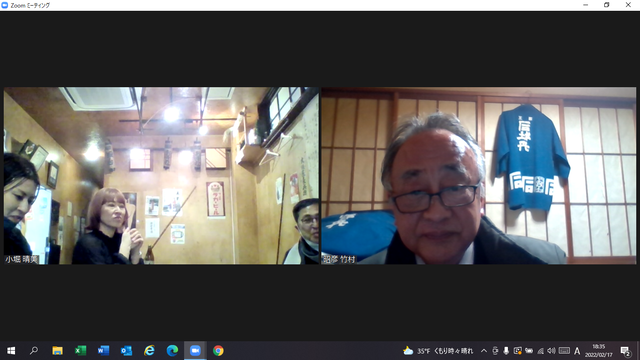Open Microsoft Edge from taskbar

click(172, 351)
